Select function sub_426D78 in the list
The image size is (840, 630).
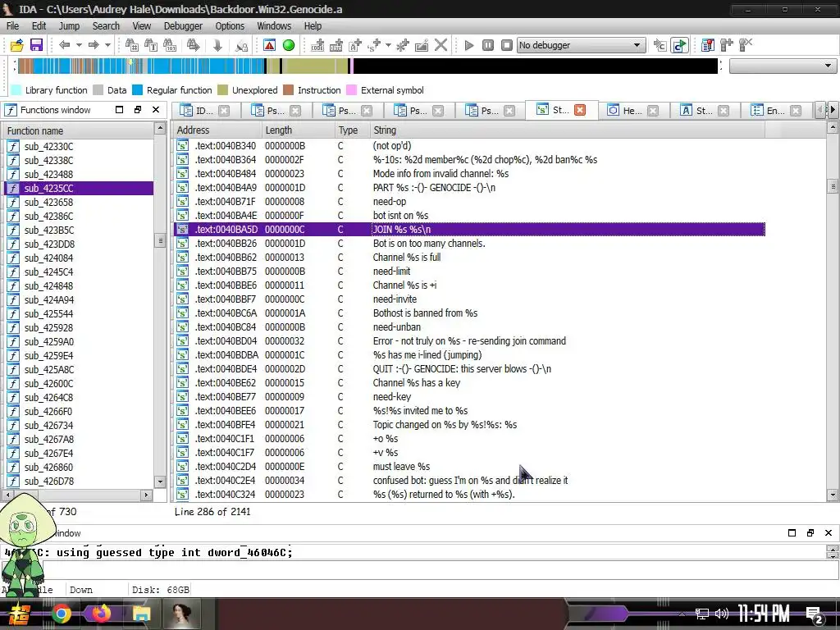(x=78, y=481)
